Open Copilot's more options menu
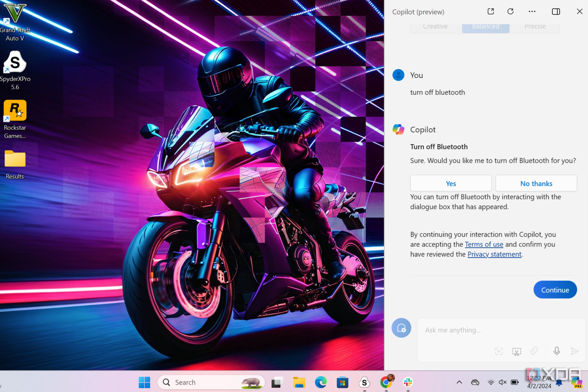 pyautogui.click(x=532, y=12)
